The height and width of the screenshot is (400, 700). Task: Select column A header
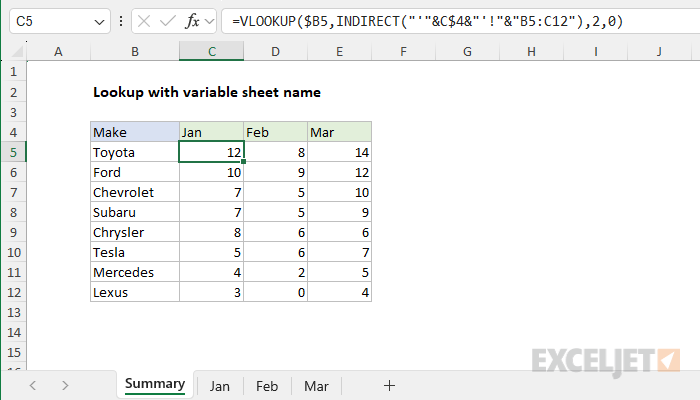[58, 52]
